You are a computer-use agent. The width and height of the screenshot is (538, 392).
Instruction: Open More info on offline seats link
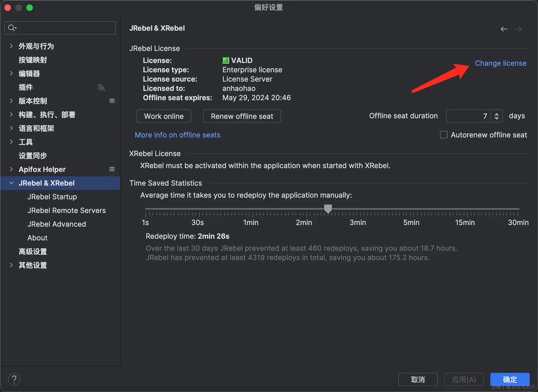(178, 135)
